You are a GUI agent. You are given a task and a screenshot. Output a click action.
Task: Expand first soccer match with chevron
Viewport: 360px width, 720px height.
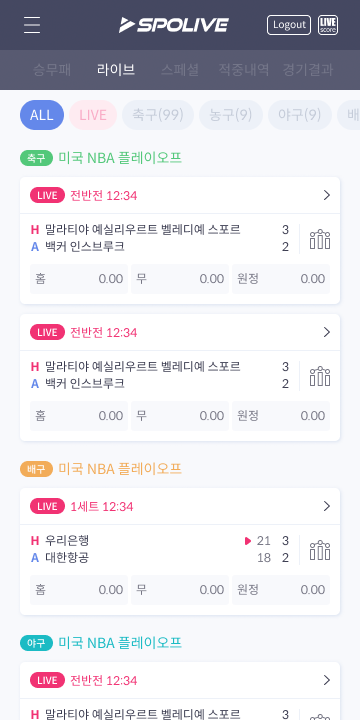tap(327, 195)
